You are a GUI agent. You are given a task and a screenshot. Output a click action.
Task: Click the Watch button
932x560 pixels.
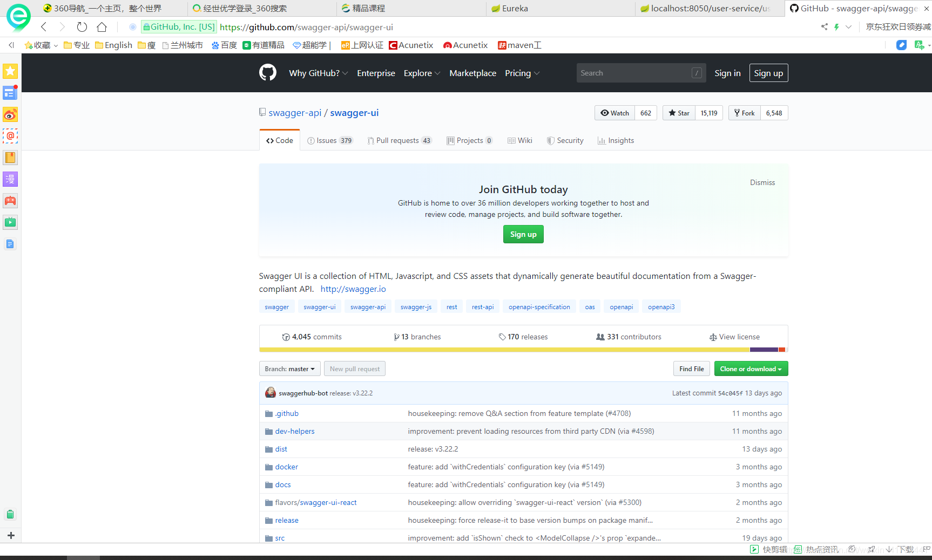point(614,113)
